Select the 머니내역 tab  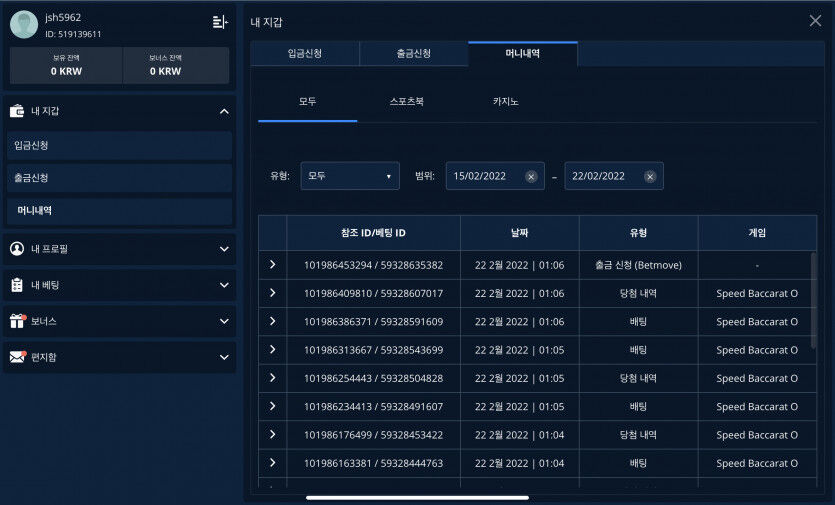pyautogui.click(x=523, y=53)
